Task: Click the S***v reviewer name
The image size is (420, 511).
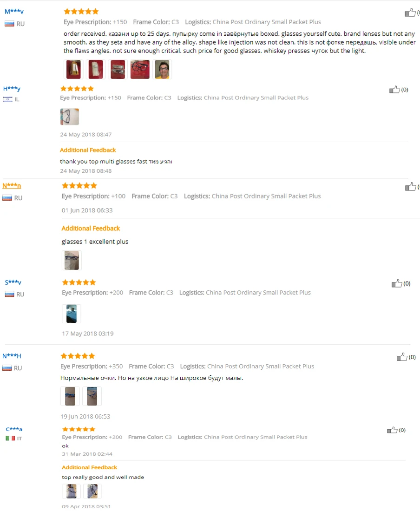Action: tap(13, 282)
